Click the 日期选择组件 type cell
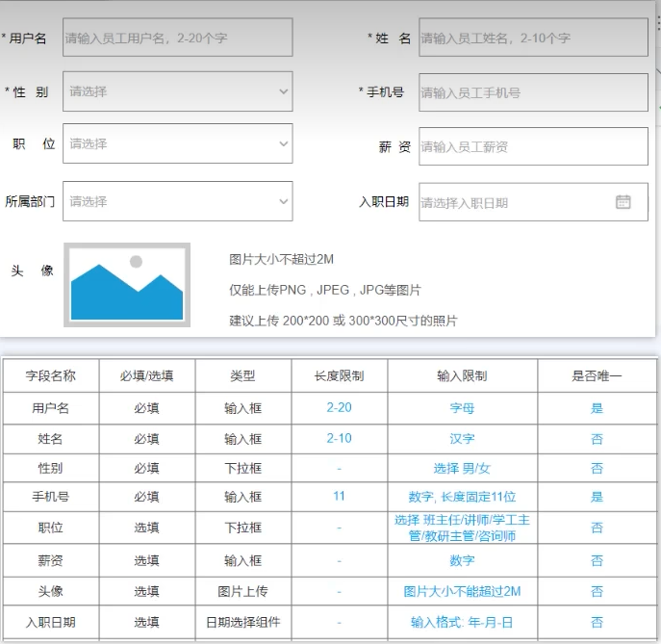The height and width of the screenshot is (644, 661). pyautogui.click(x=242, y=623)
